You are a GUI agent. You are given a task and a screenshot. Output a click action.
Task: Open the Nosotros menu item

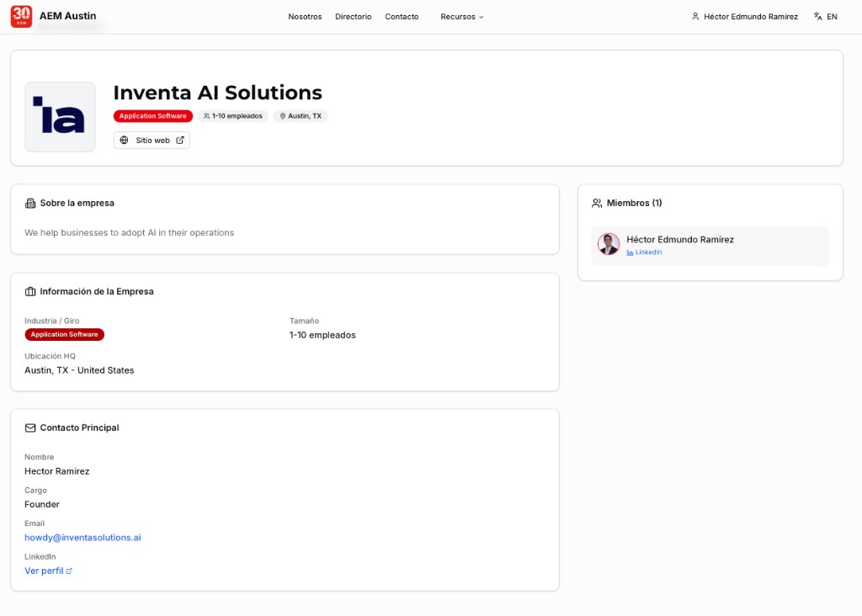click(305, 17)
